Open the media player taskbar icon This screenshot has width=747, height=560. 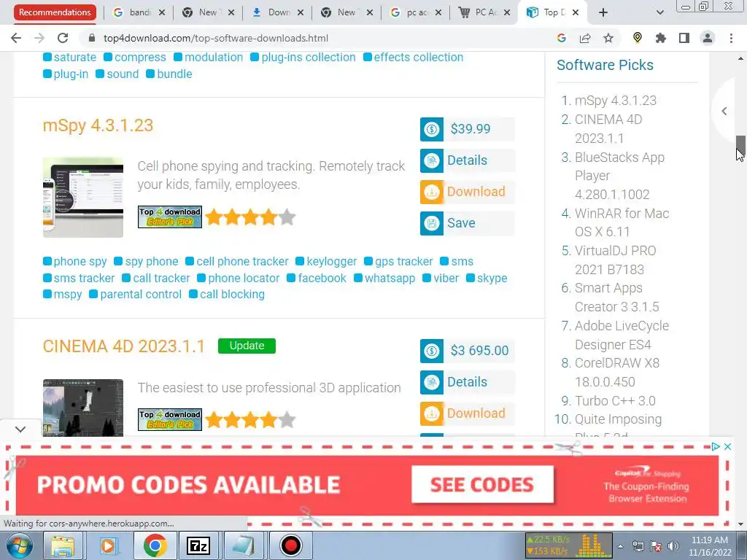(109, 545)
